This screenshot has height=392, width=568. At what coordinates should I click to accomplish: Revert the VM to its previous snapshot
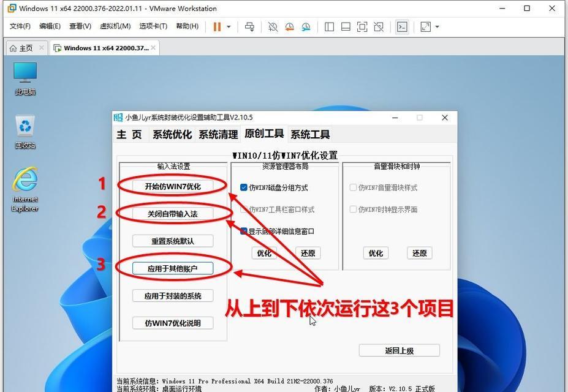click(289, 27)
